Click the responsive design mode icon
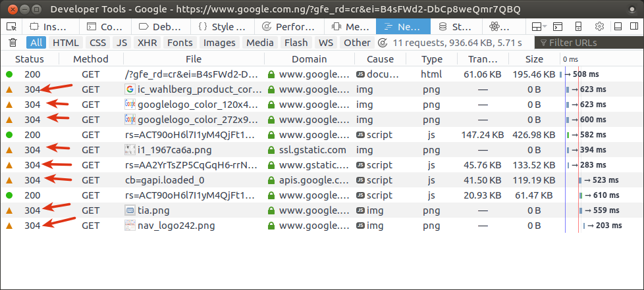 coord(578,27)
